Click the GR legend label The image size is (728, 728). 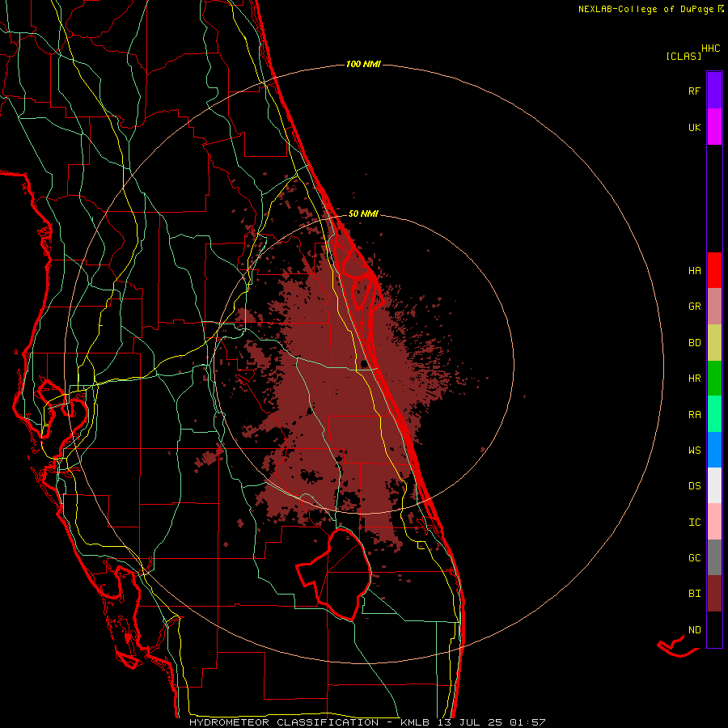point(694,307)
